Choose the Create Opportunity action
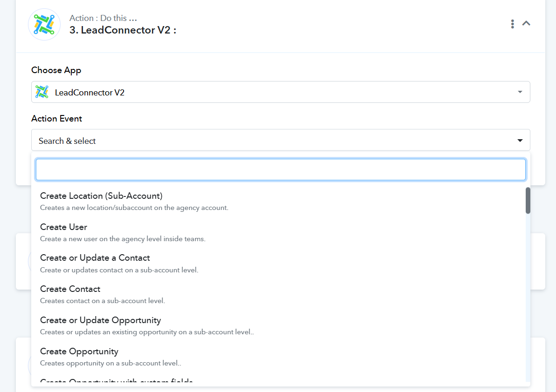 point(79,351)
